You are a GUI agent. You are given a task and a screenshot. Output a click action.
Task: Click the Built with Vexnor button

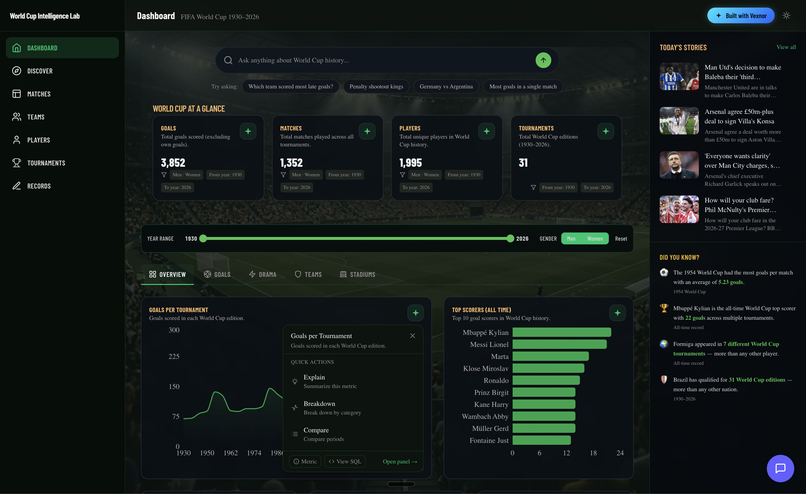[741, 15]
